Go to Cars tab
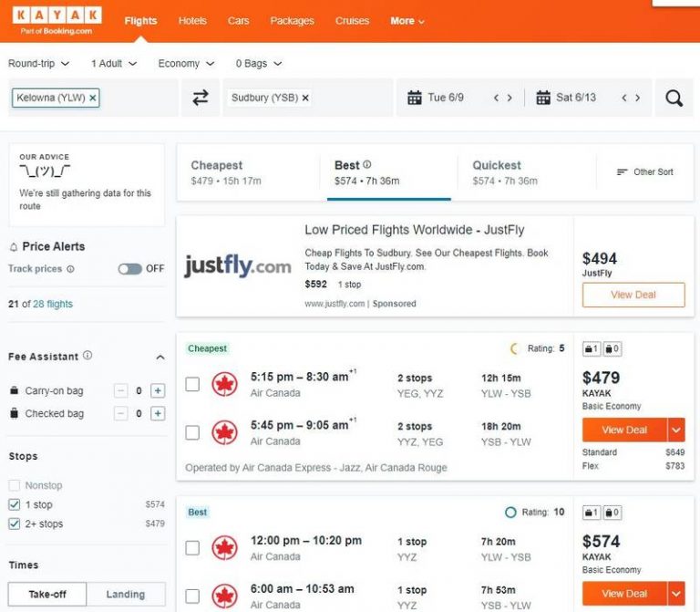700x612 pixels. 239,21
